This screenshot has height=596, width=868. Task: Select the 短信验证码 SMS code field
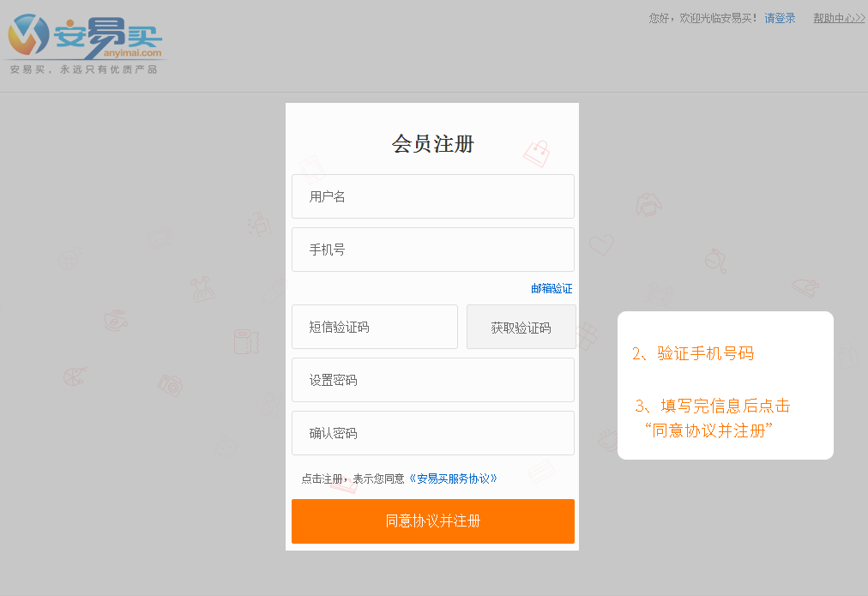point(375,327)
